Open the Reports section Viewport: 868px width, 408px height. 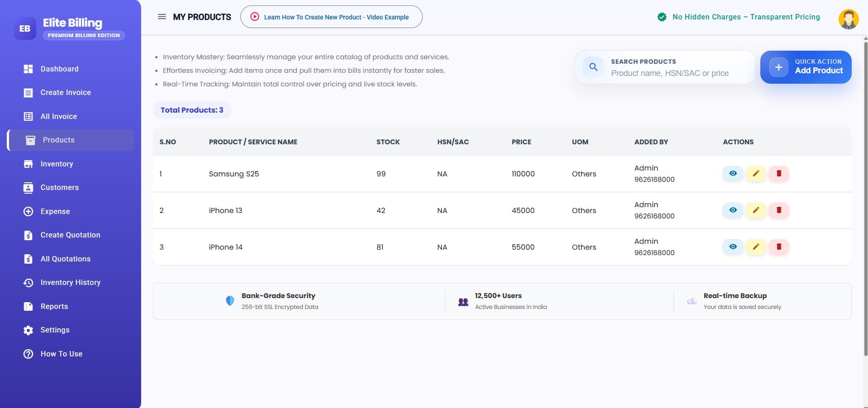tap(53, 306)
